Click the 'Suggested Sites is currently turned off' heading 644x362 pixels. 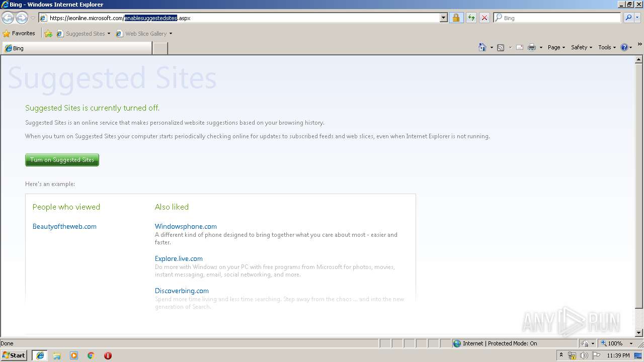[92, 108]
